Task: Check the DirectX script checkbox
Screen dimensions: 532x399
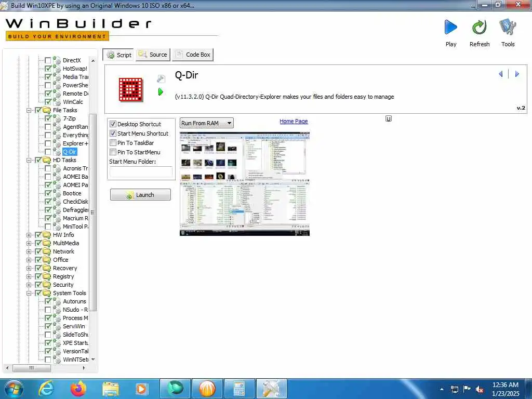Action: tap(48, 60)
